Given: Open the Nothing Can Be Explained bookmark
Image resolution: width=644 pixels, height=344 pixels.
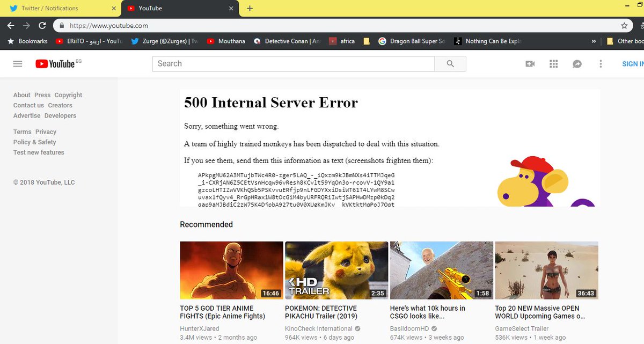Looking at the screenshot, I should (487, 41).
